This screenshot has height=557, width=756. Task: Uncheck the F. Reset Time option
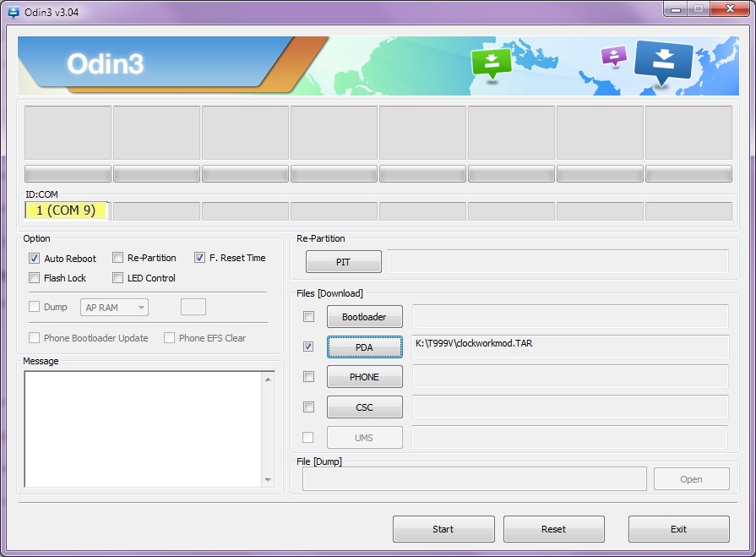pyautogui.click(x=200, y=258)
